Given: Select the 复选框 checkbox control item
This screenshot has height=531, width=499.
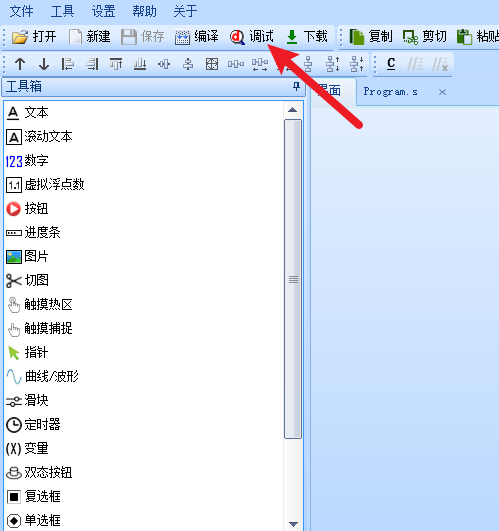Looking at the screenshot, I should pos(33,496).
